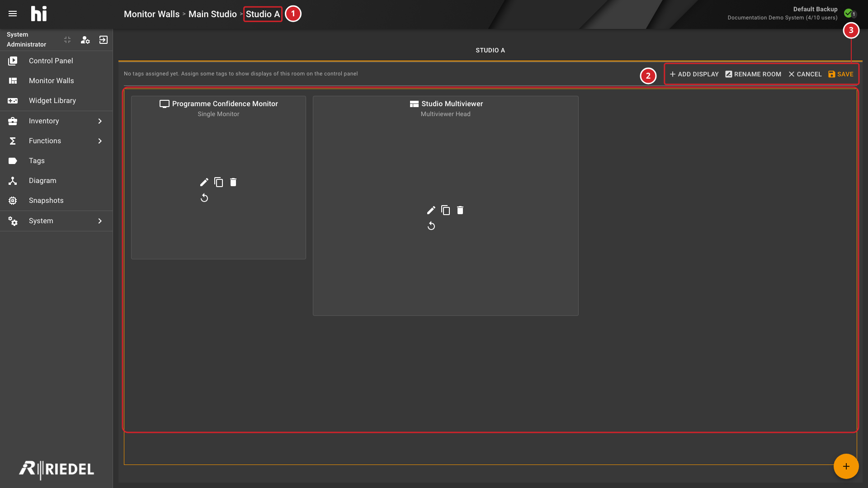The width and height of the screenshot is (868, 488).
Task: Go to Tags in sidebar
Action: (56, 160)
